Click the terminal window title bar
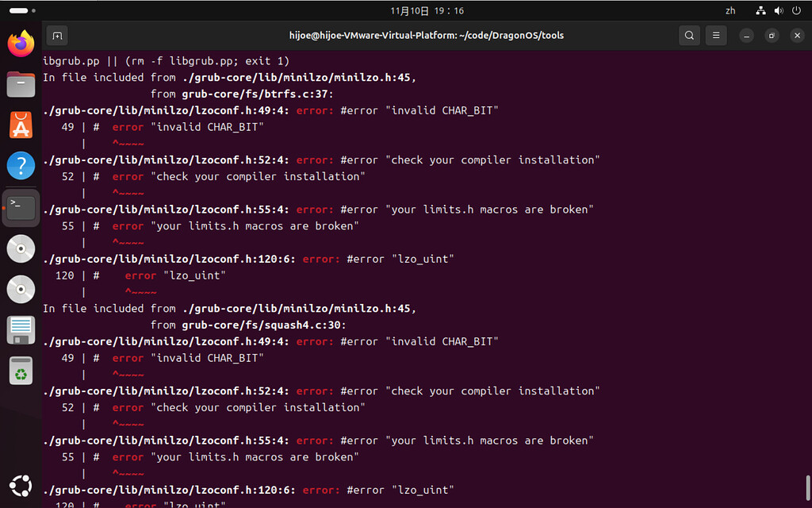Viewport: 812px width, 508px height. [x=426, y=35]
